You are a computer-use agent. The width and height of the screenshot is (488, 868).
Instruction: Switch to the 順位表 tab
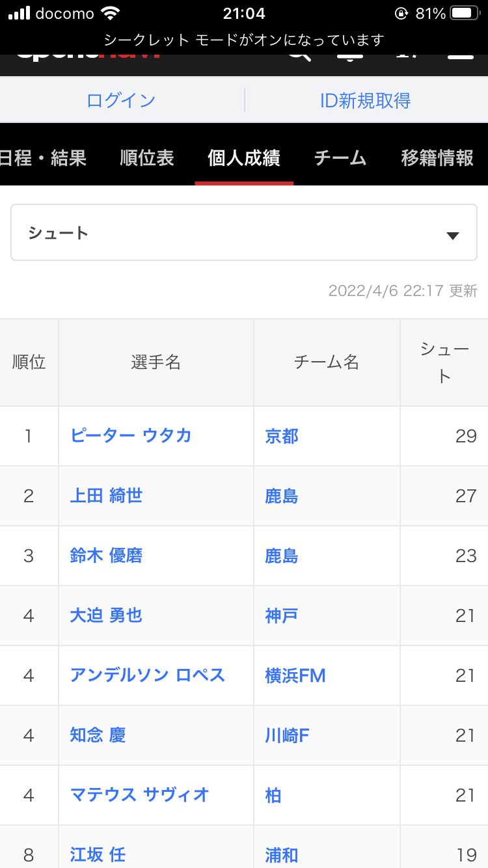pyautogui.click(x=147, y=157)
